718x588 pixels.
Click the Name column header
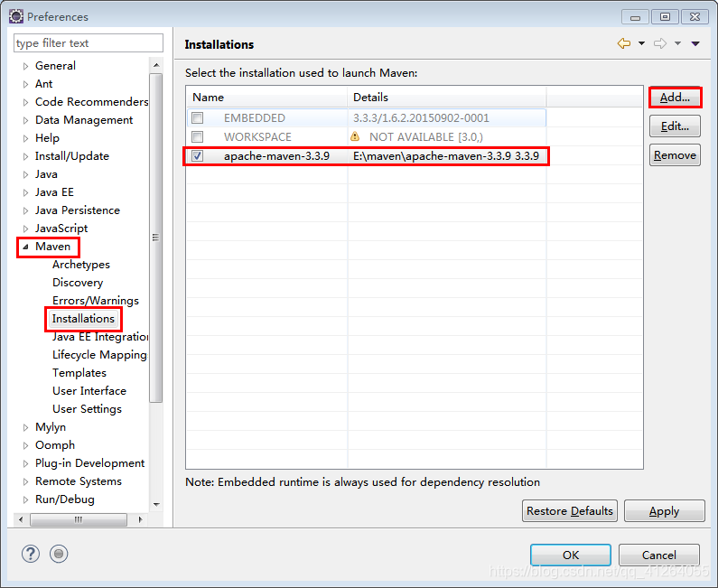pyautogui.click(x=267, y=98)
